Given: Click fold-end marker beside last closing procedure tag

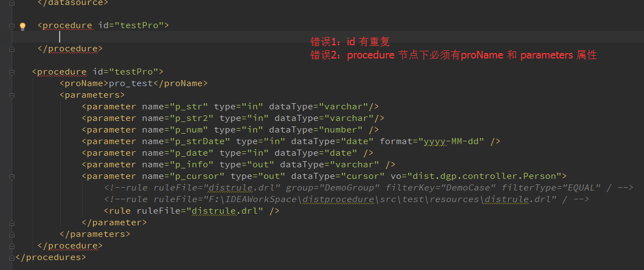Looking at the screenshot, I should pyautogui.click(x=12, y=246).
